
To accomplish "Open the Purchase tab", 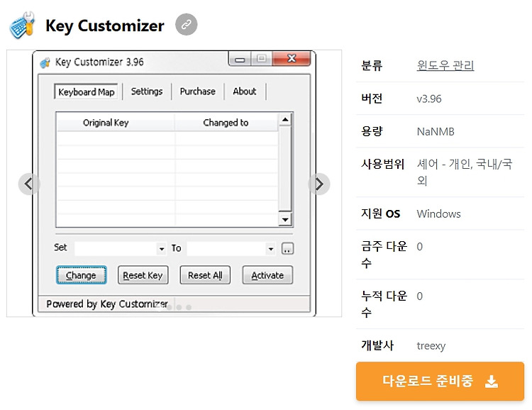I will (197, 92).
